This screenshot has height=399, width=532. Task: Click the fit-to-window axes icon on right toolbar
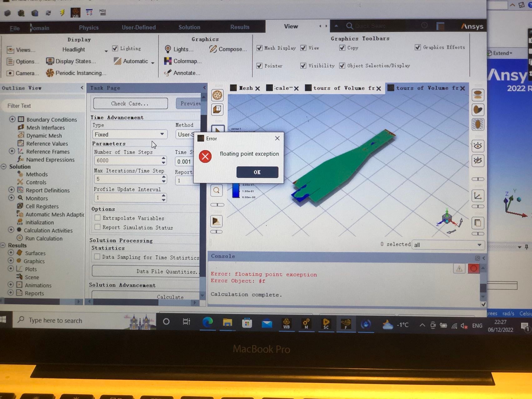point(478,196)
